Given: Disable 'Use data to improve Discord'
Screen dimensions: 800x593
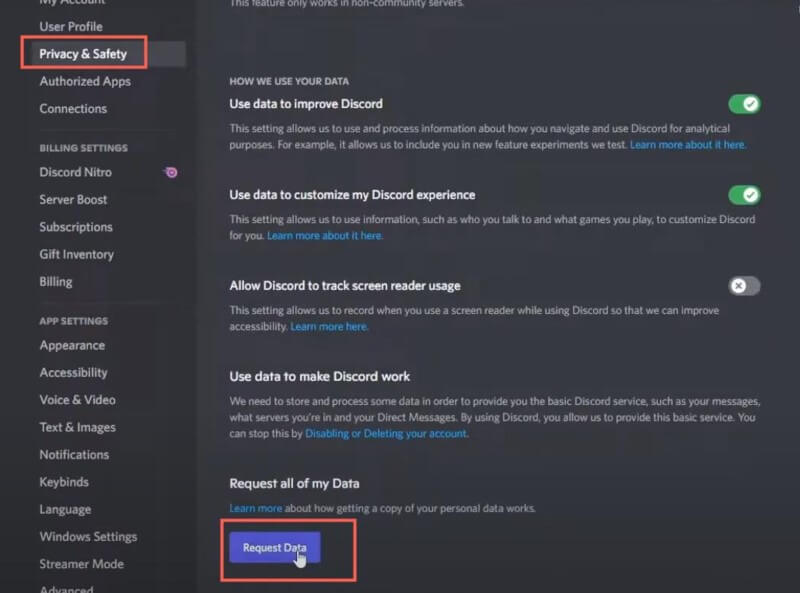Looking at the screenshot, I should pos(745,102).
